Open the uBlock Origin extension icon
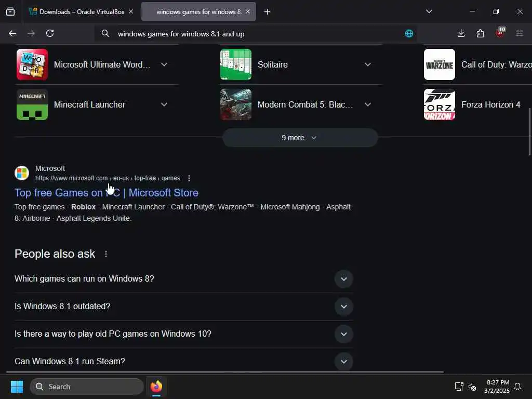 point(500,33)
